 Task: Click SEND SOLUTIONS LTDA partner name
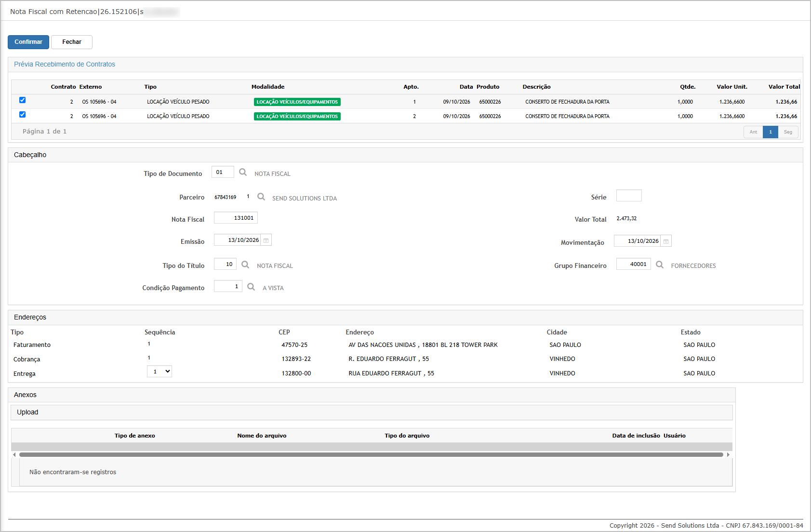tap(305, 199)
